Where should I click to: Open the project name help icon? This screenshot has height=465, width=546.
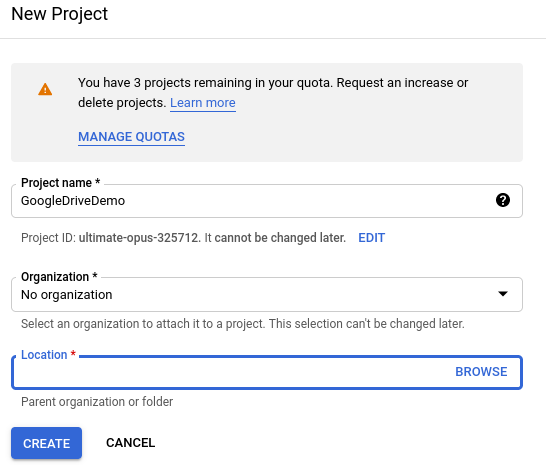point(502,200)
